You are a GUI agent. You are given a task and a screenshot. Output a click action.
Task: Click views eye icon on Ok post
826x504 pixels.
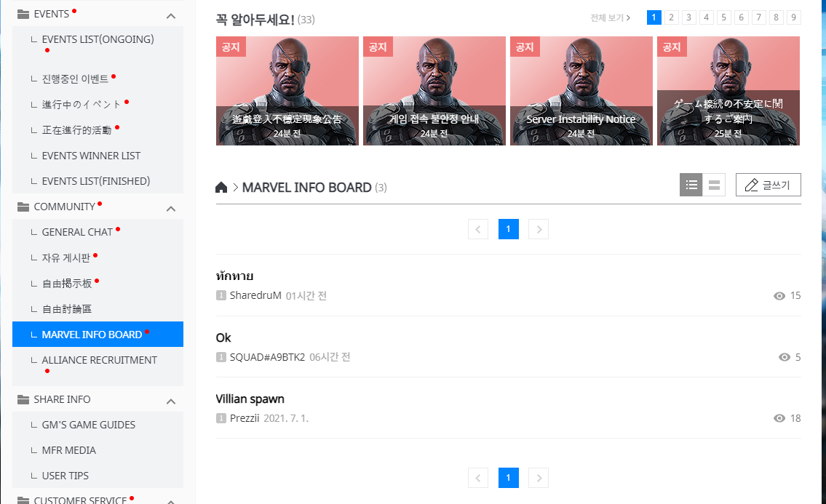tap(785, 358)
